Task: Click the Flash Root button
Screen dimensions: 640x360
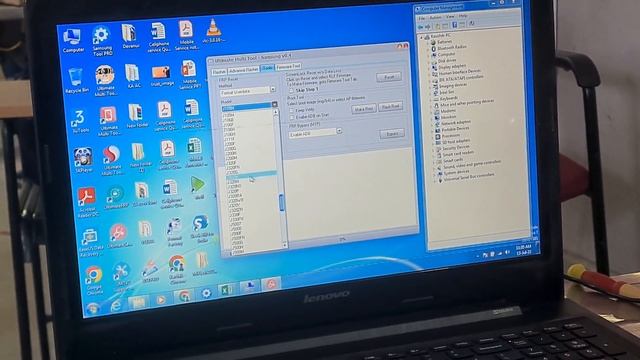Action: (391, 107)
